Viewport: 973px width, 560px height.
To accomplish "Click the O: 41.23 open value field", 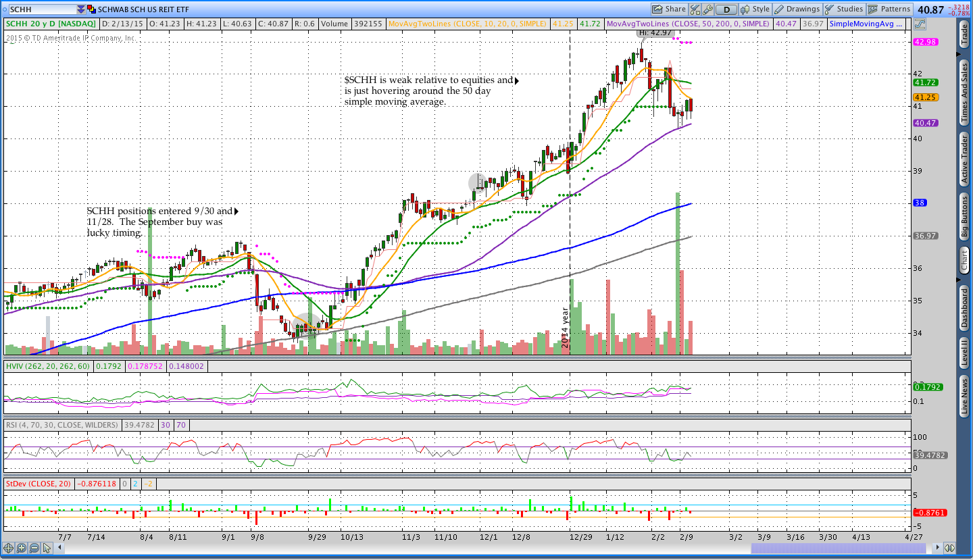I will coord(166,24).
